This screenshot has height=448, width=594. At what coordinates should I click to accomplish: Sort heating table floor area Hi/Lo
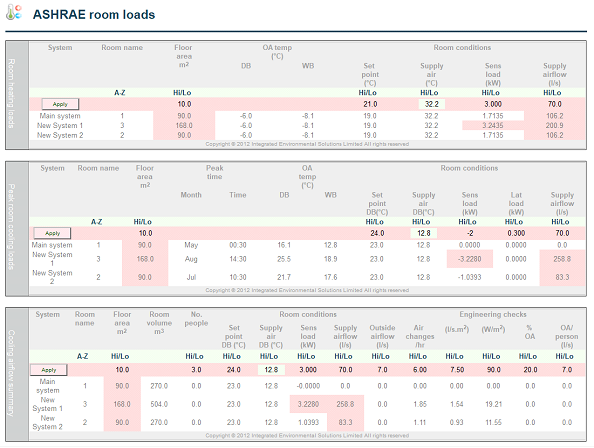(182, 93)
